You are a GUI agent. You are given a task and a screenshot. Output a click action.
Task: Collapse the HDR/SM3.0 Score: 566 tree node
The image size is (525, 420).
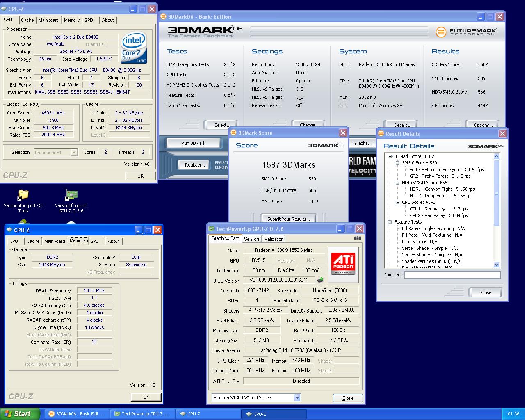[397, 183]
